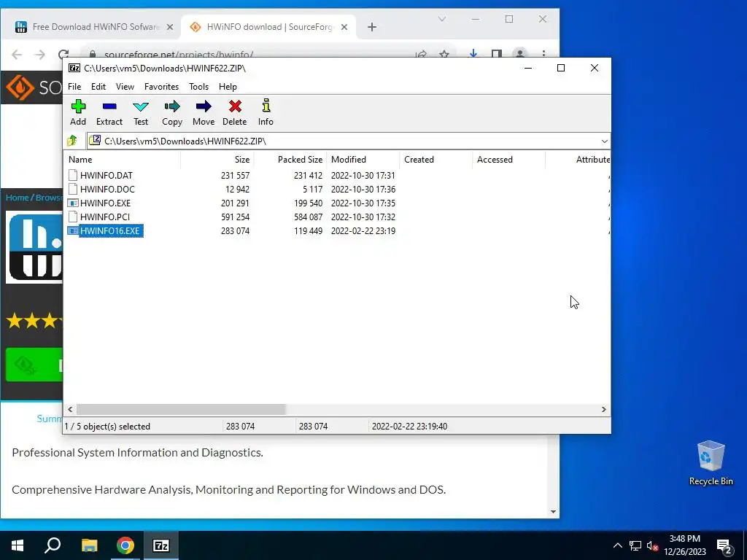The image size is (747, 560).
Task: Click the Move toolbar icon
Action: (x=204, y=106)
